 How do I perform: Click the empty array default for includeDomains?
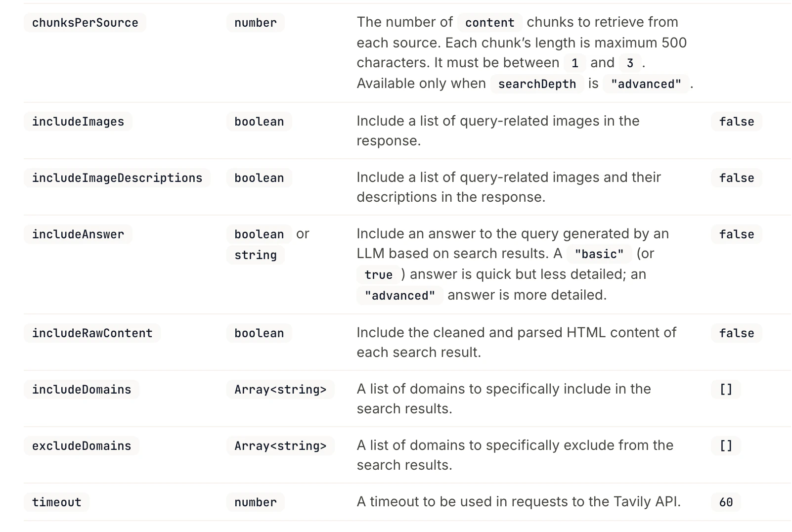[x=726, y=390]
